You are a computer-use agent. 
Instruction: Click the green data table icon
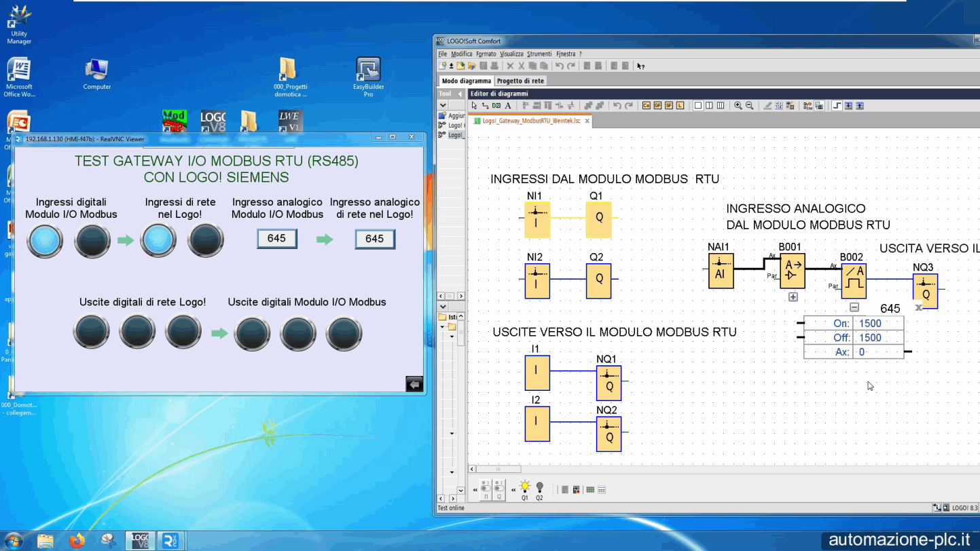click(590, 489)
